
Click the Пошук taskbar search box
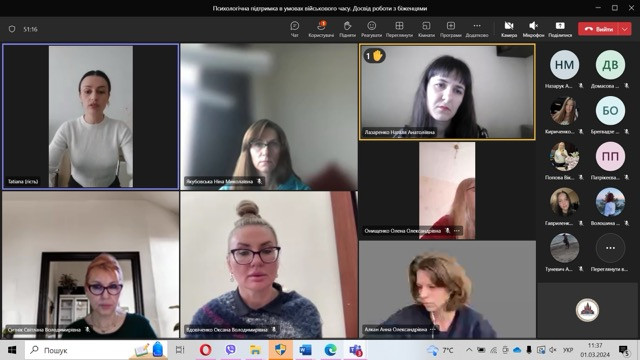[x=96, y=350]
